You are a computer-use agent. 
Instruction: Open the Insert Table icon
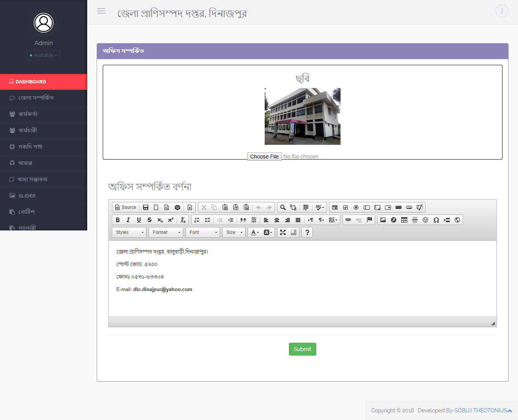pyautogui.click(x=404, y=220)
